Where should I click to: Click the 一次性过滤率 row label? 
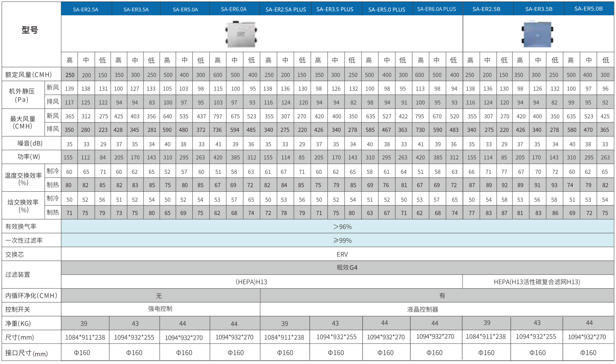click(x=24, y=240)
